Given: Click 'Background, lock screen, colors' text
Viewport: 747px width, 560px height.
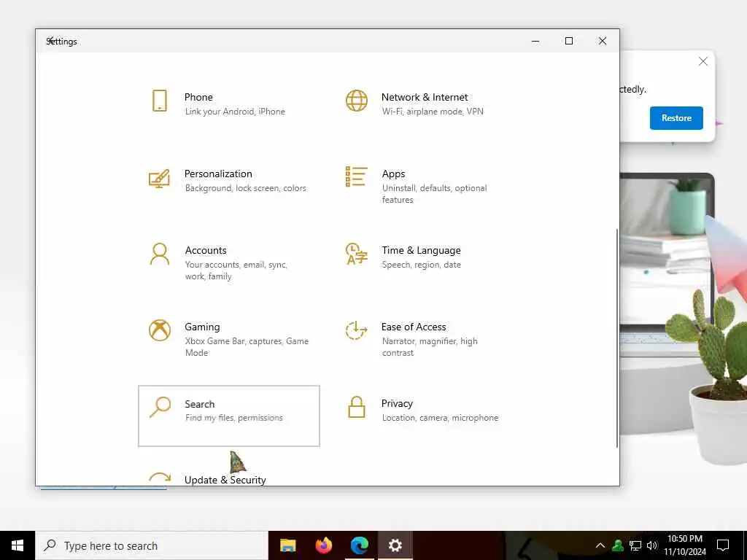Looking at the screenshot, I should coord(245,188).
